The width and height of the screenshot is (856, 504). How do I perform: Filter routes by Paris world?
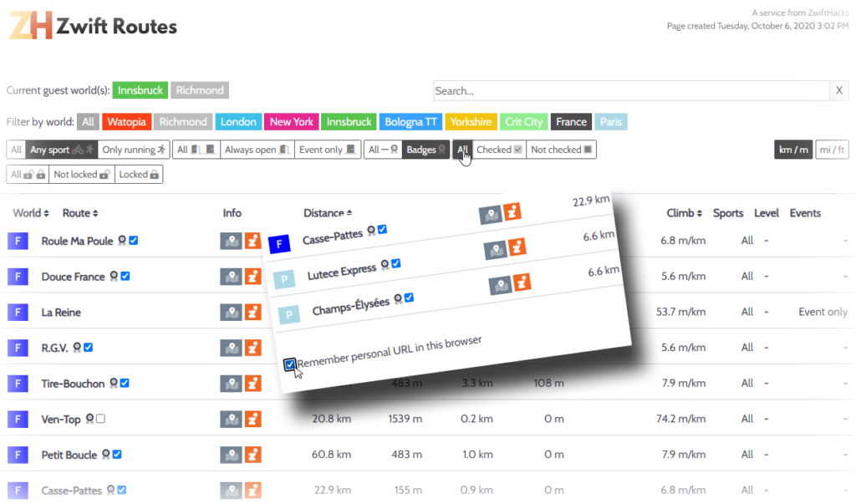611,122
